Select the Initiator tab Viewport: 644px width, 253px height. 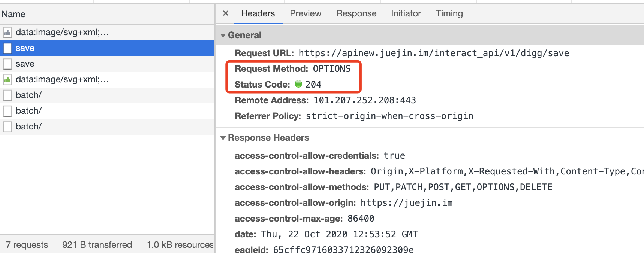point(406,13)
